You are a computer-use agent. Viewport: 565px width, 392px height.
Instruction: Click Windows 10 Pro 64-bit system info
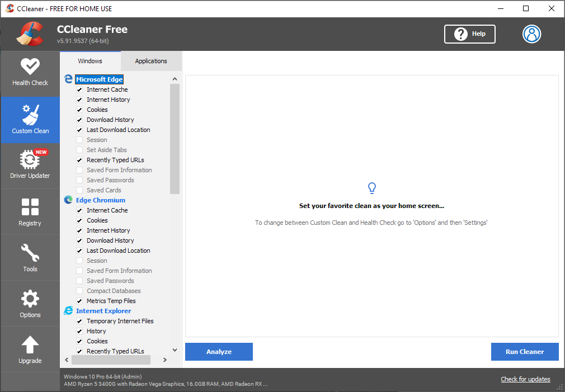point(103,376)
